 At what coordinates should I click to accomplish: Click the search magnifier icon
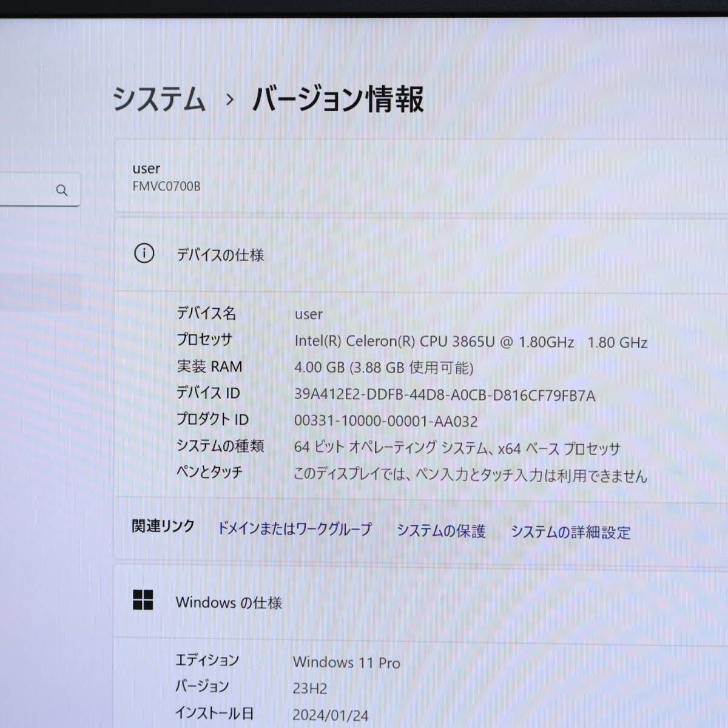point(62,190)
